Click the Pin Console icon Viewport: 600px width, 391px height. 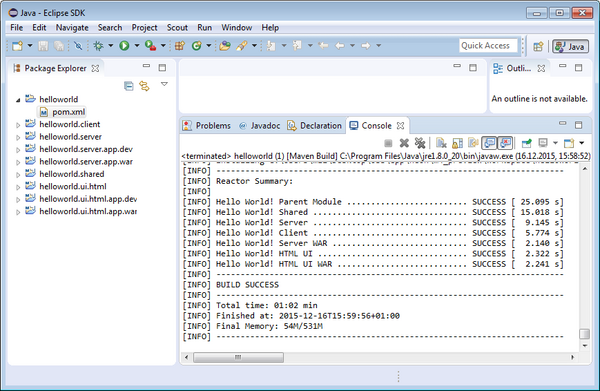[527, 143]
